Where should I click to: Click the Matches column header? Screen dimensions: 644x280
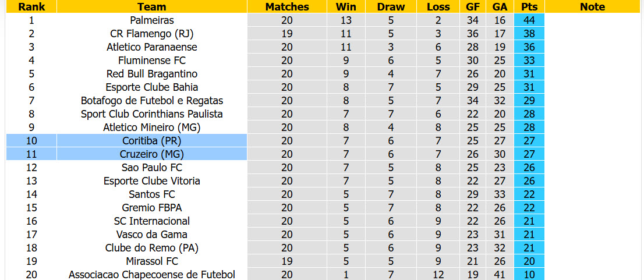287,6
